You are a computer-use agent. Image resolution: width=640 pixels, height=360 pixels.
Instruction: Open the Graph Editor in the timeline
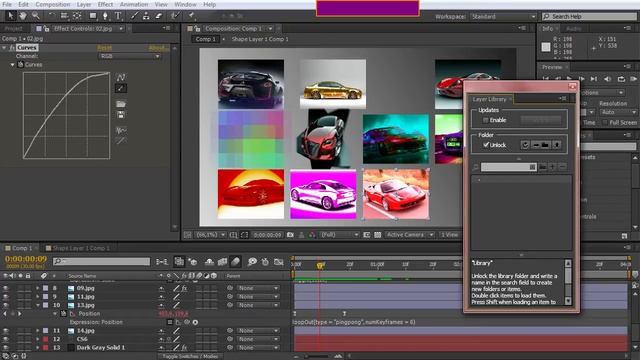point(279,262)
